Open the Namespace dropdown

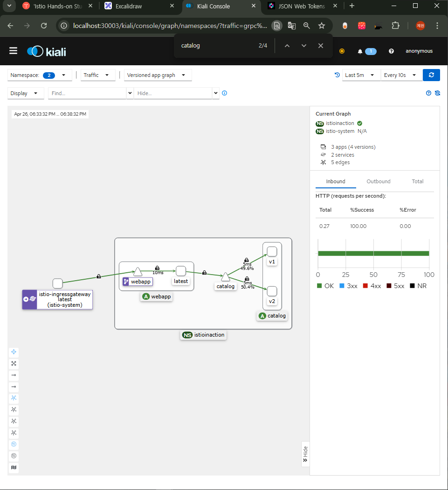click(40, 75)
